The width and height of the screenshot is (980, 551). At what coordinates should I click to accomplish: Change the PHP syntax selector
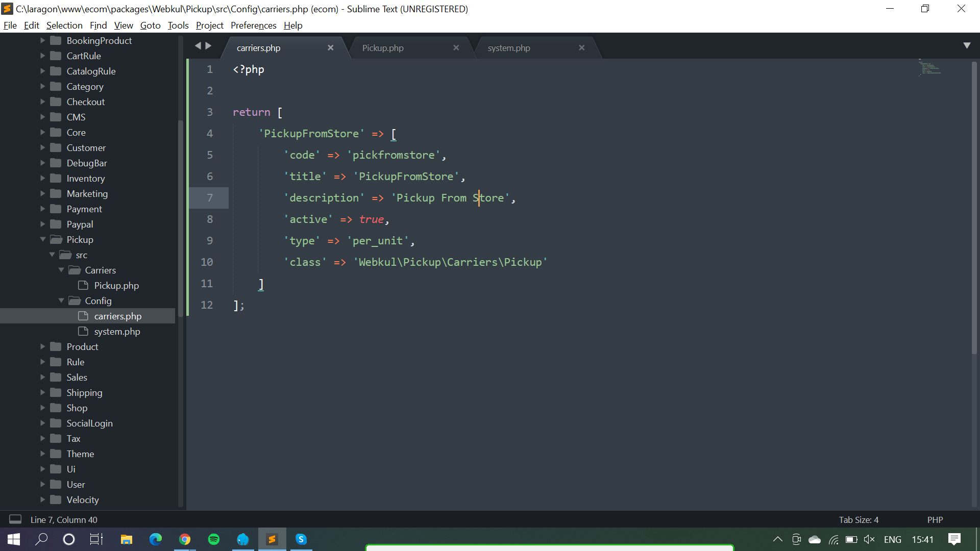coord(935,519)
